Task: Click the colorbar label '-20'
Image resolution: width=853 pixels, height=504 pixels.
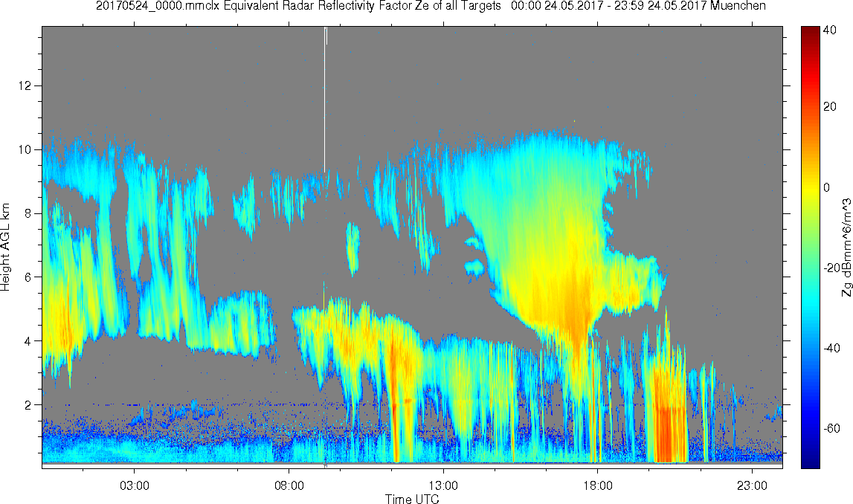Action: 831,268
